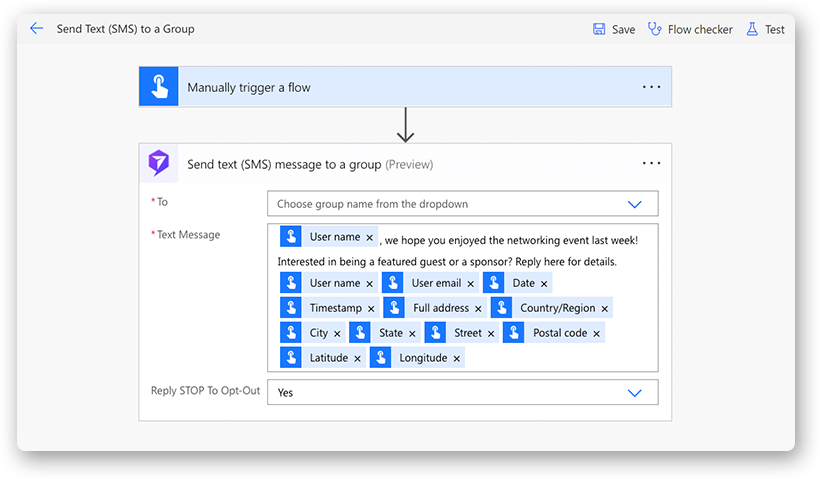820x479 pixels.
Task: Click the Street token icon
Action: [435, 333]
